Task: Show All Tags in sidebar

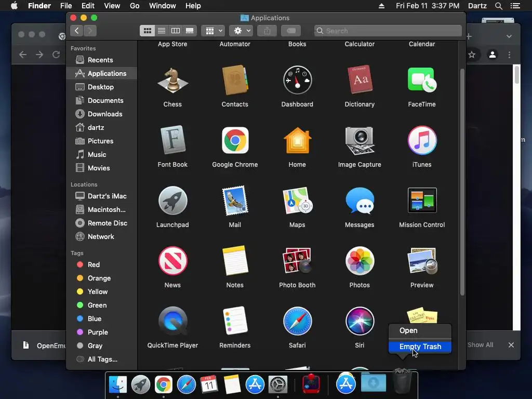Action: [102, 360]
